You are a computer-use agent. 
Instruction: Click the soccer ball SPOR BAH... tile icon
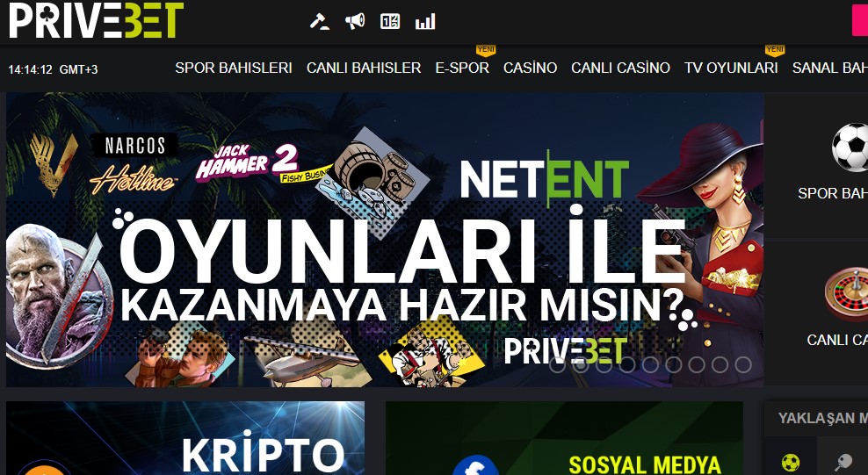pyautogui.click(x=850, y=148)
